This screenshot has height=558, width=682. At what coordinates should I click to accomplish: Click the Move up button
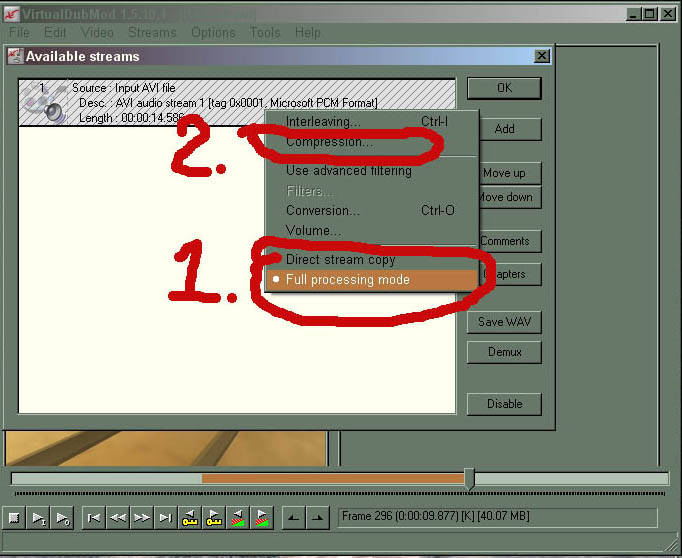pyautogui.click(x=510, y=173)
